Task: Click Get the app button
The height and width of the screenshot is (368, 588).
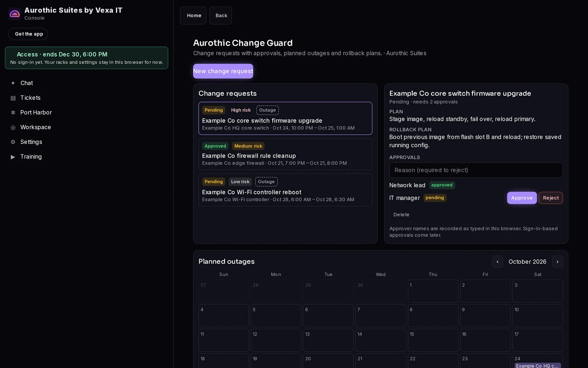Action: (28, 34)
